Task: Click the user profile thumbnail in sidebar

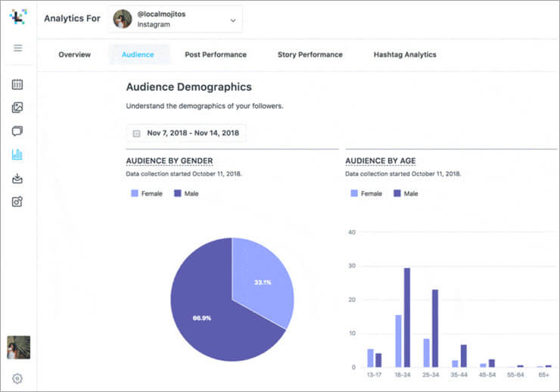Action: pos(18,347)
